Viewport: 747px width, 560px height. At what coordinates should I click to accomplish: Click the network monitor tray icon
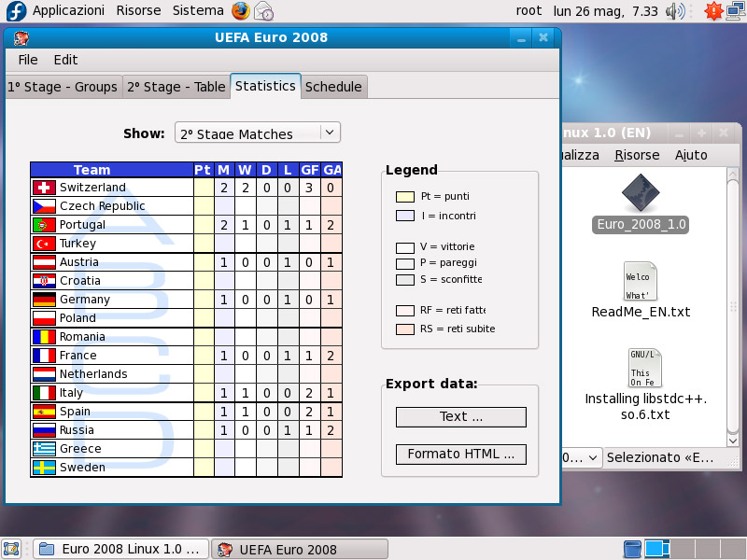736,11
